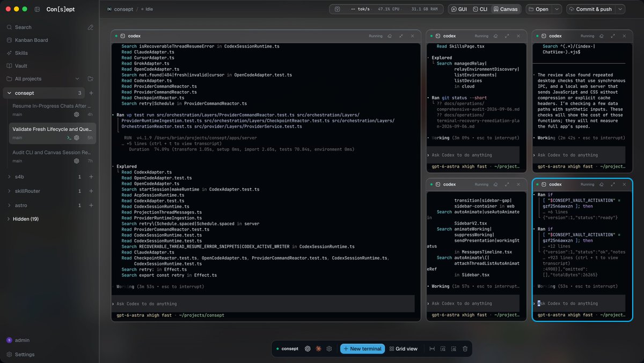Add a new thread to astro project
644x363 pixels.
[91, 205]
